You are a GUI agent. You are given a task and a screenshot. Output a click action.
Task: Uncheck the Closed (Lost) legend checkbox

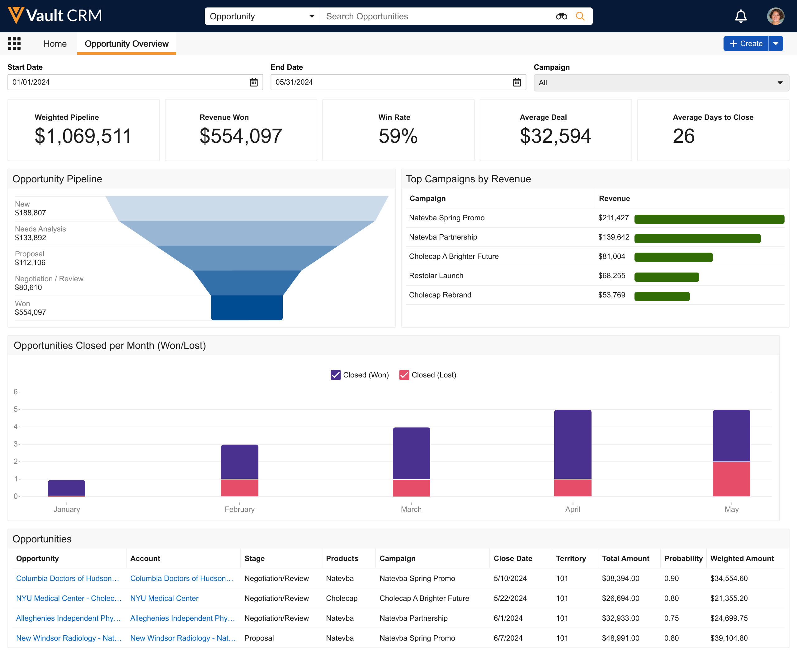click(404, 375)
